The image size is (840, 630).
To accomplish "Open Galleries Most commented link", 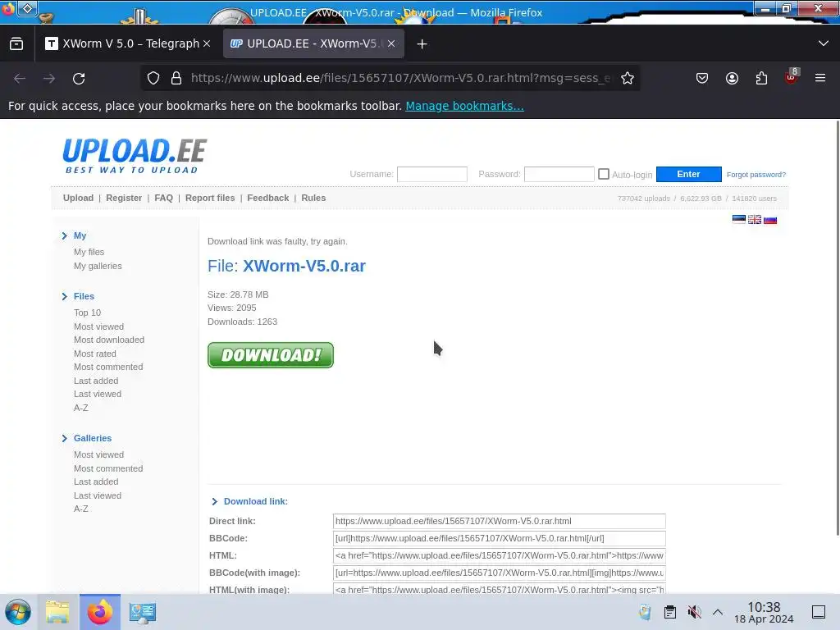I will [108, 468].
